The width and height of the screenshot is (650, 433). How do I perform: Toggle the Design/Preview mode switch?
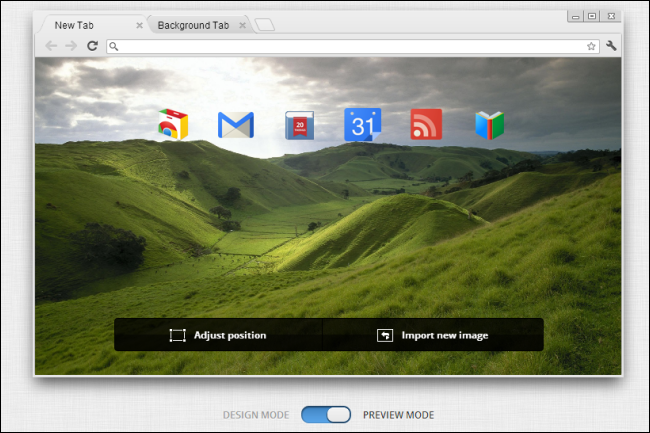[x=326, y=415]
